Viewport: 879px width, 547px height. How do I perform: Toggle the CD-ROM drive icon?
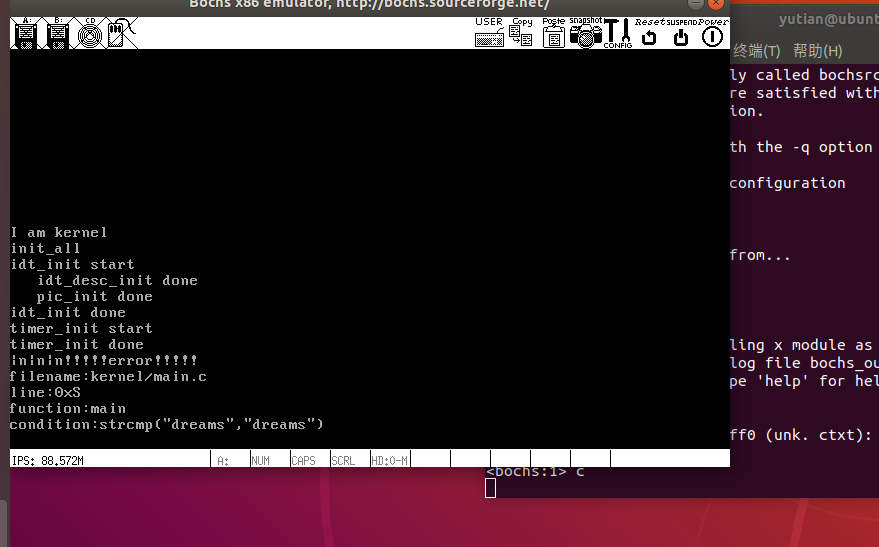click(x=90, y=33)
